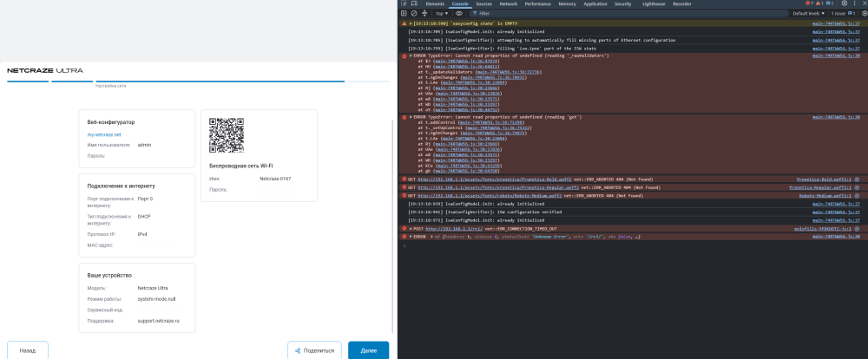Click the warning triangle on the easyconfig message

pyautogui.click(x=404, y=23)
